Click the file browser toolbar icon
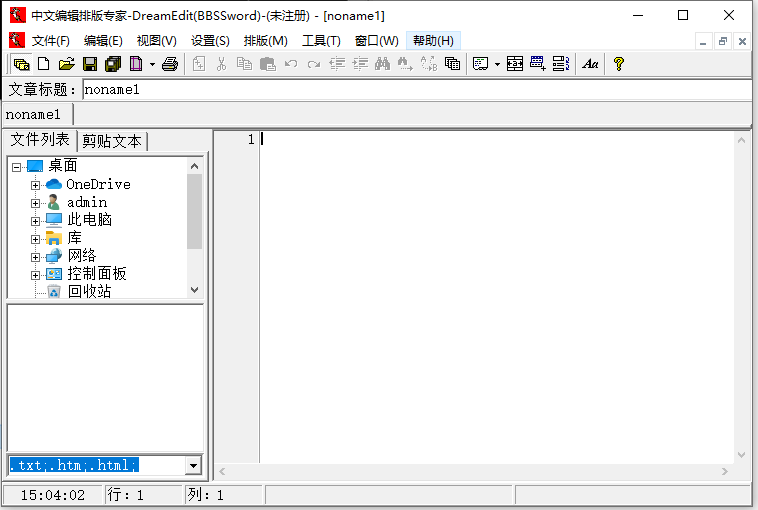The image size is (758, 510). [21, 64]
